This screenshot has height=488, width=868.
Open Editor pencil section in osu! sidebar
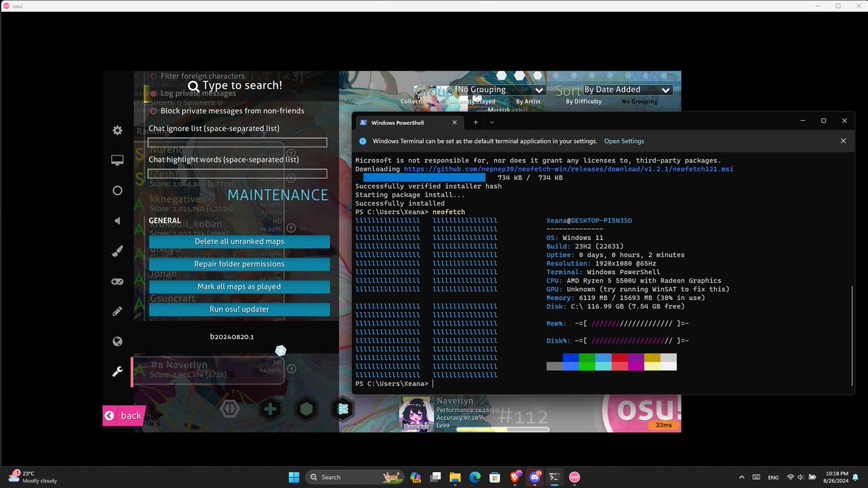117,312
